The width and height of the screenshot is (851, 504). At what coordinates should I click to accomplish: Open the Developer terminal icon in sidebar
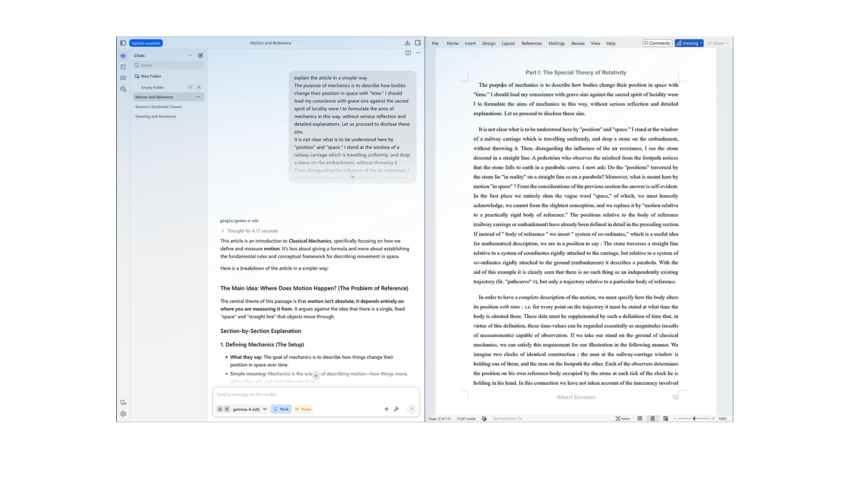(123, 67)
